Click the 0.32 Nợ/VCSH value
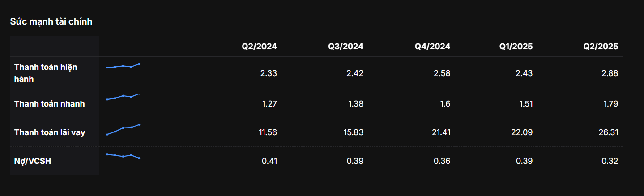Image resolution: width=644 pixels, height=196 pixels. [610, 161]
